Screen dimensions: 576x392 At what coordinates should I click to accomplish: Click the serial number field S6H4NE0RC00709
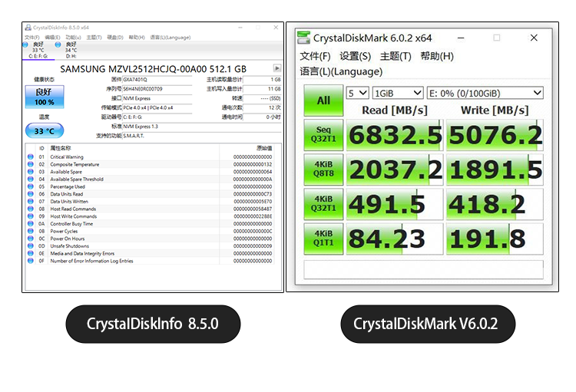(x=157, y=89)
